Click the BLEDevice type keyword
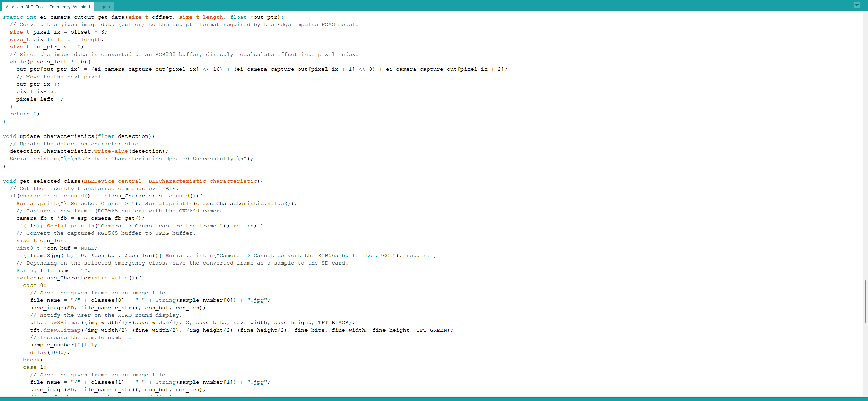Screen dimensions: 868x401 click(99, 181)
